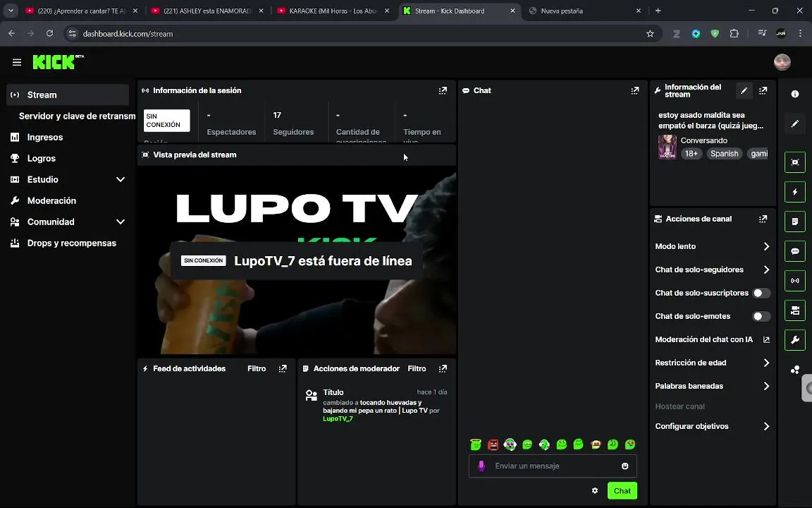Open Filtro in Acciones de moderador
Image resolution: width=812 pixels, height=508 pixels.
(x=417, y=368)
